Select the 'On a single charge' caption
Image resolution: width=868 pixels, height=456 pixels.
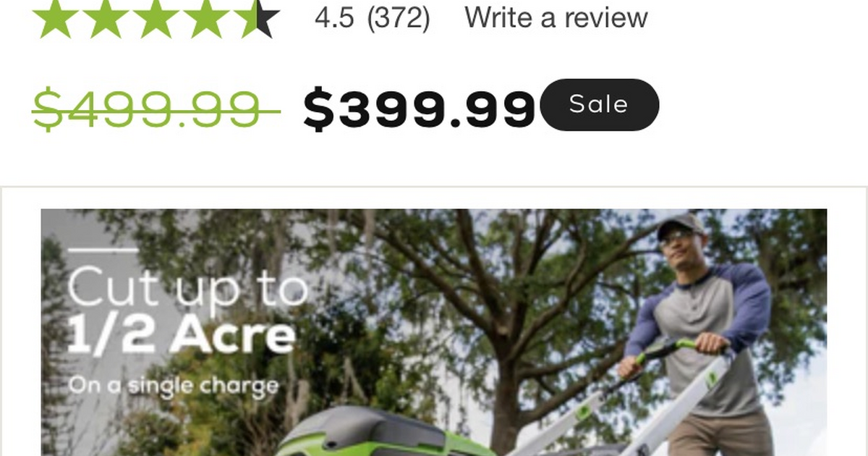pos(174,385)
